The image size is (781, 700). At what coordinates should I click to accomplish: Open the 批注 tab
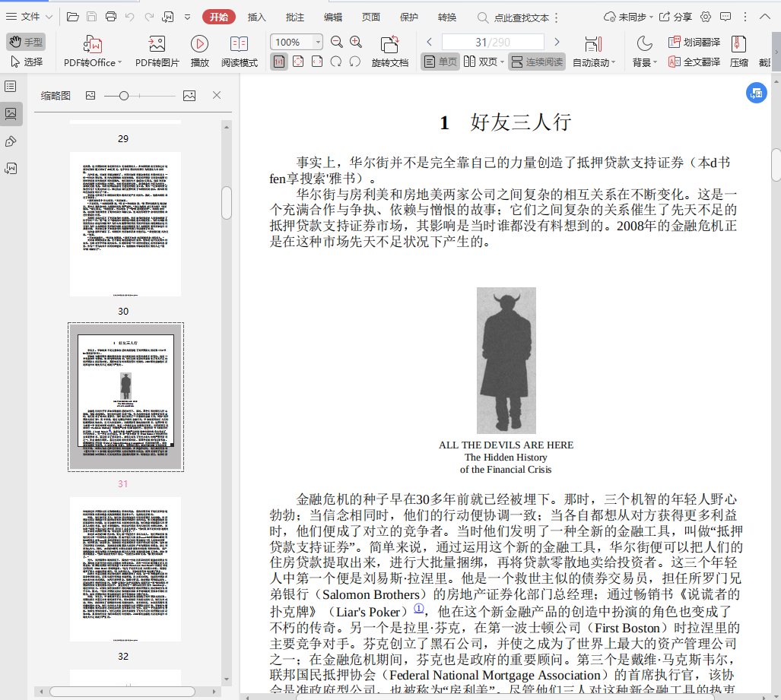[295, 17]
